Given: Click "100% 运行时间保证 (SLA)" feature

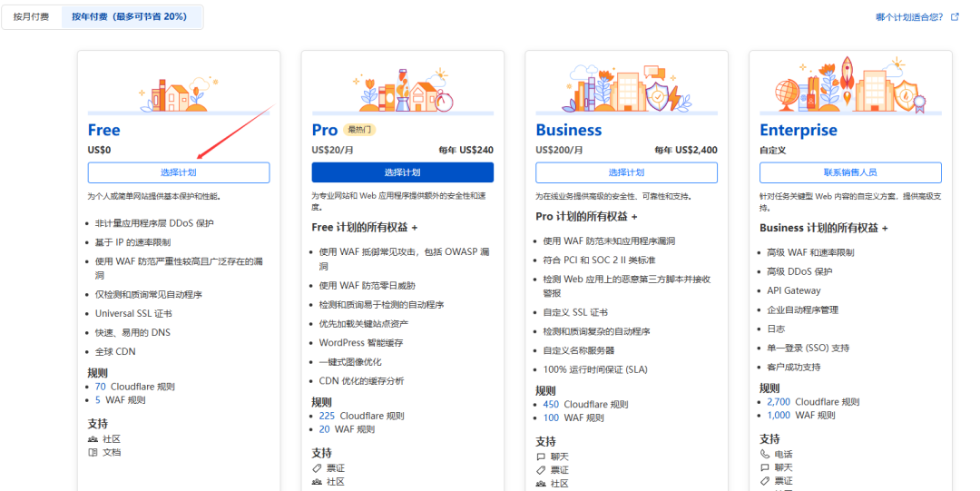Looking at the screenshot, I should pos(595,369).
